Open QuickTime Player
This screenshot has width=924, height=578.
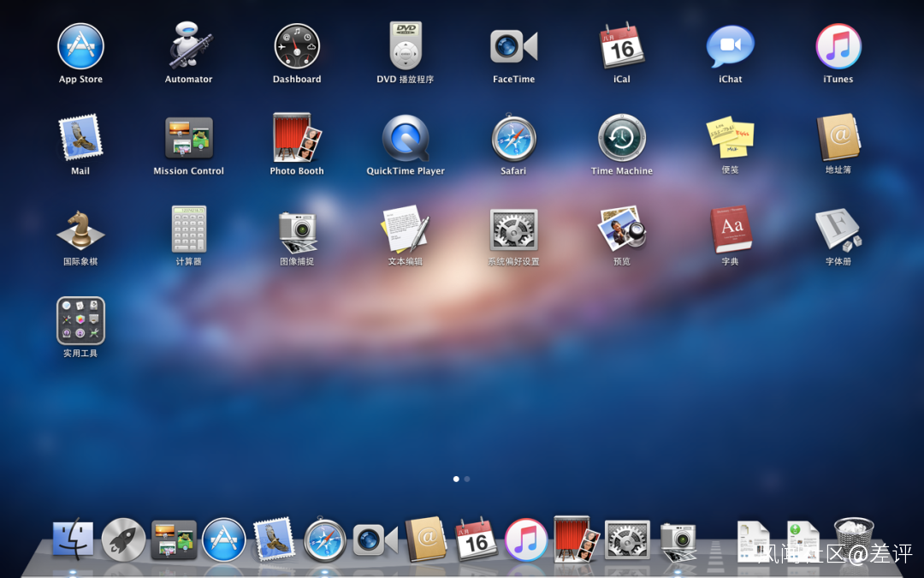(406, 137)
